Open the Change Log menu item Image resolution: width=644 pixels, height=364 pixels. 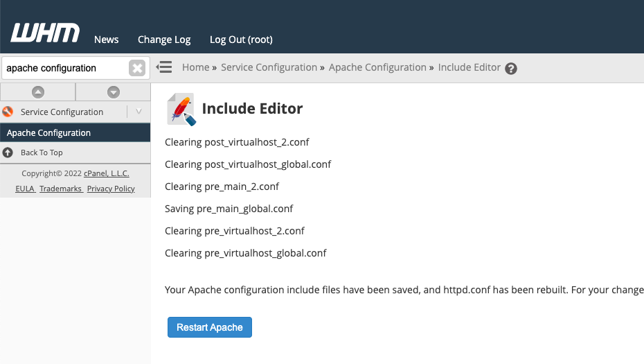click(164, 40)
